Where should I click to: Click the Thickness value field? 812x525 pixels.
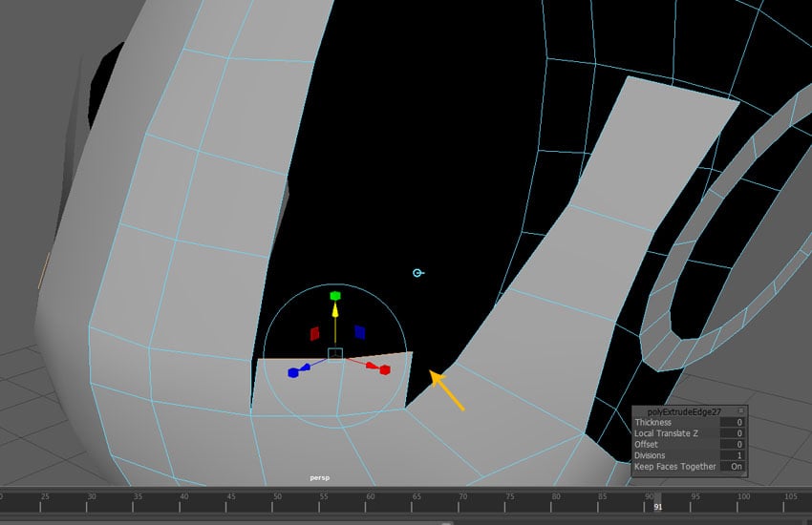click(733, 423)
